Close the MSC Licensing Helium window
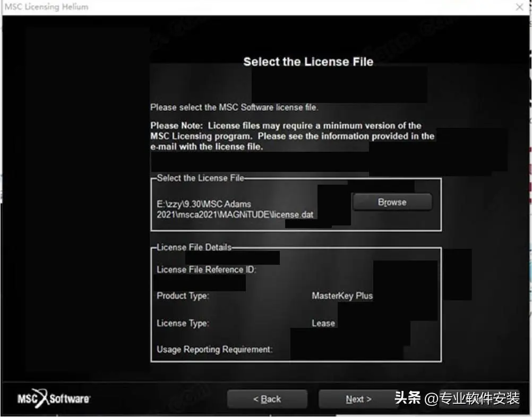The image size is (532, 417). pos(519,7)
